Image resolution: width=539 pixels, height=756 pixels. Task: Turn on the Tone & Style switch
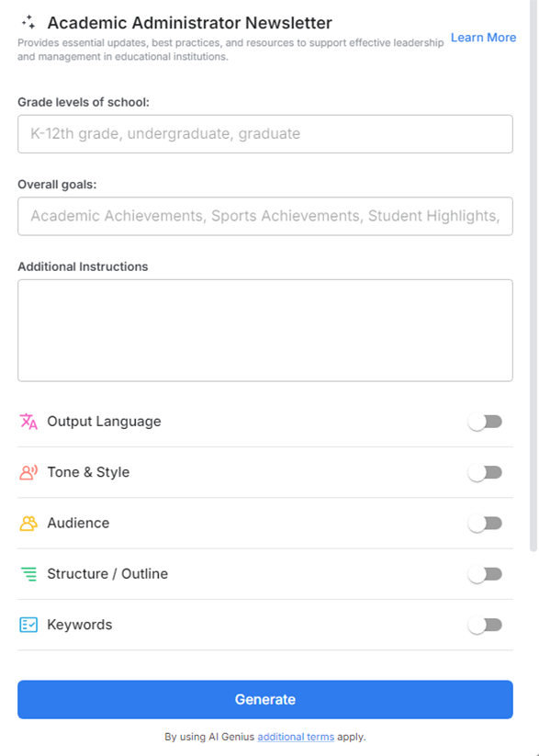[485, 471]
